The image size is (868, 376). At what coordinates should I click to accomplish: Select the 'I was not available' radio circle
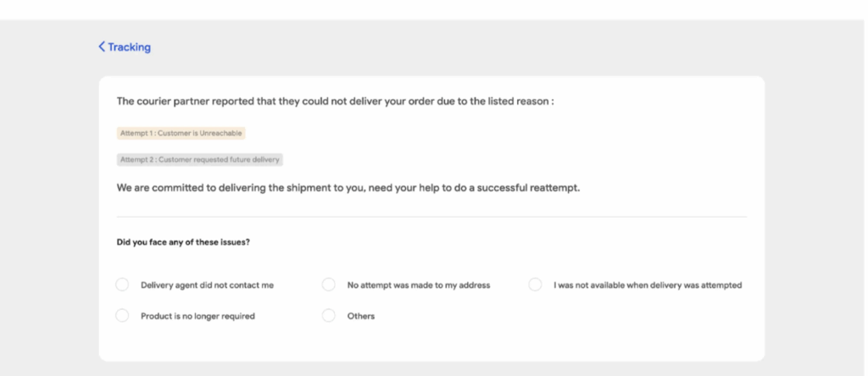535,285
